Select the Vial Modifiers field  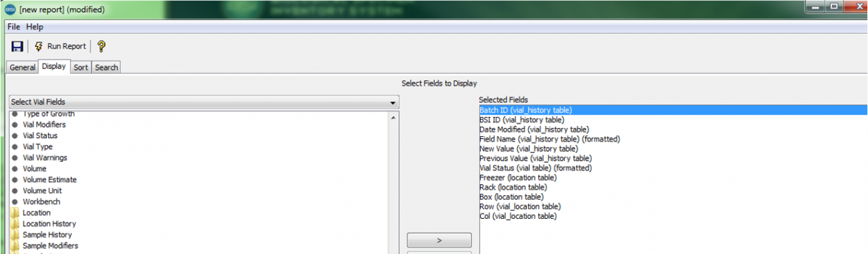pyautogui.click(x=44, y=125)
